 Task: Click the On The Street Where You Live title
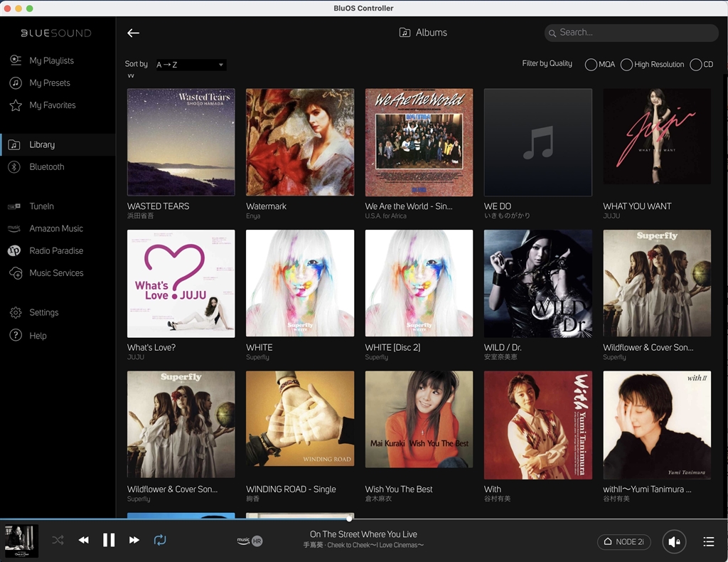point(363,534)
